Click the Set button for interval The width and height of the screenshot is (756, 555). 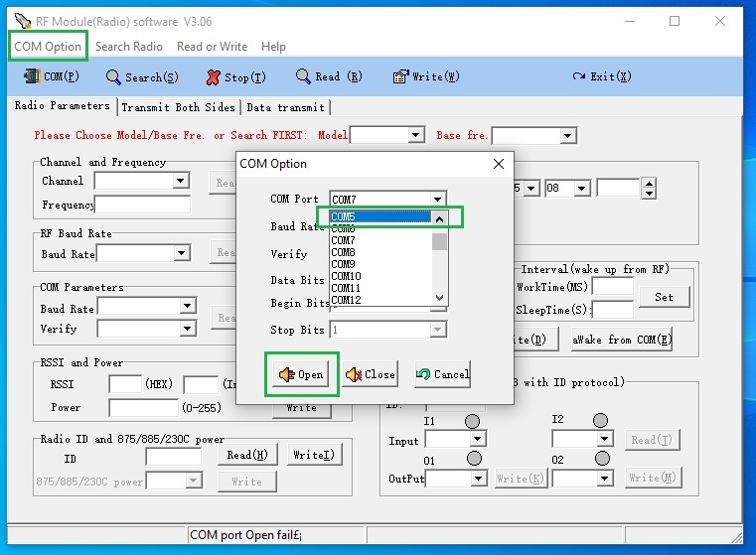(x=665, y=297)
